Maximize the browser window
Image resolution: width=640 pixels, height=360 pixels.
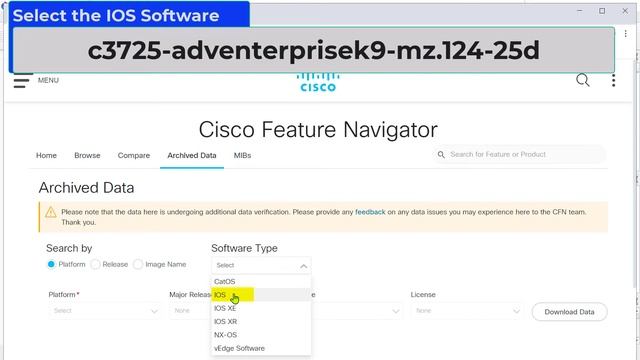(602, 11)
